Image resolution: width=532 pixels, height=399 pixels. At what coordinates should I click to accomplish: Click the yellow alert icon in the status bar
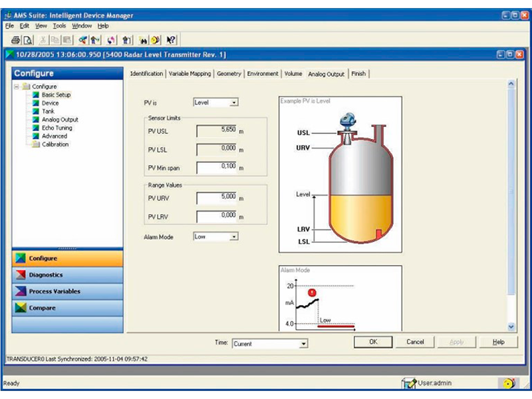(x=508, y=384)
